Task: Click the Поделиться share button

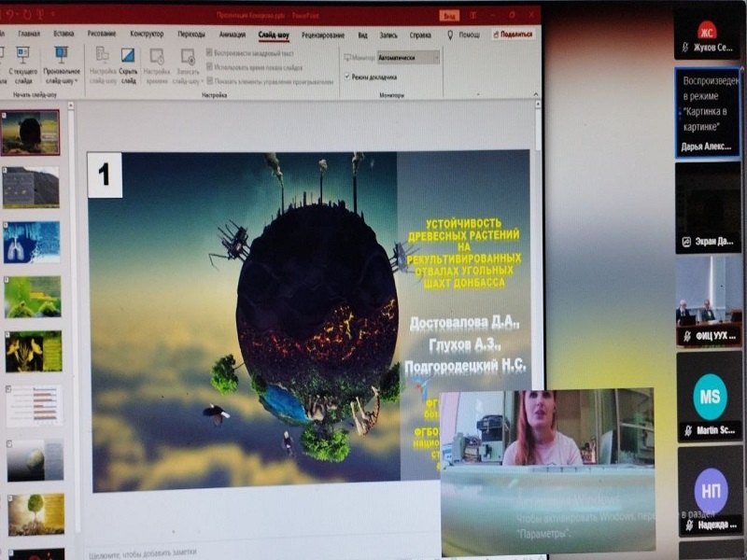Action: [513, 35]
